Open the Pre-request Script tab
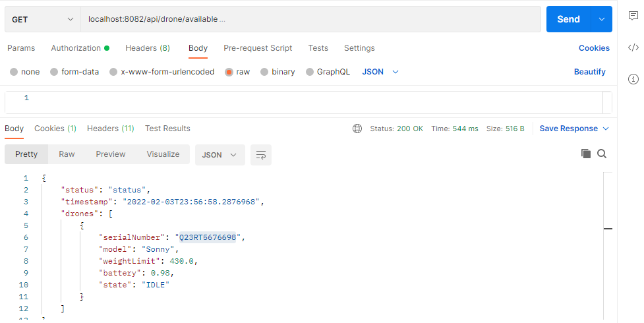Viewport: 644px width, 323px height. pyautogui.click(x=258, y=48)
